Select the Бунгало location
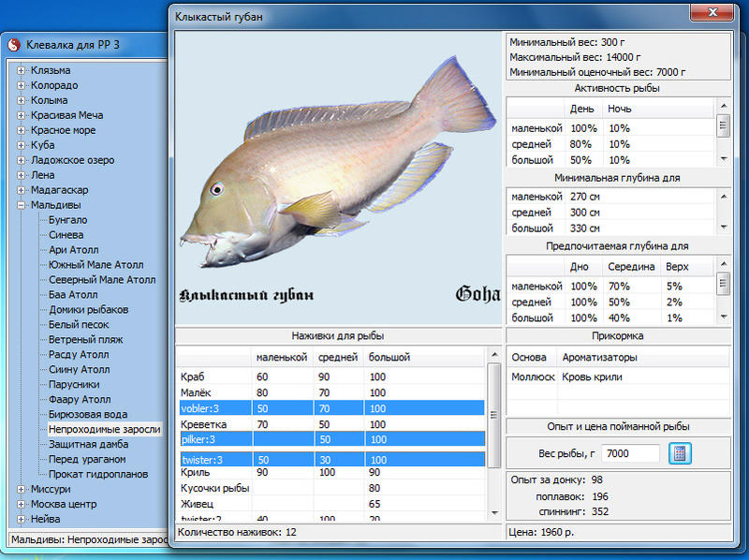This screenshot has height=560, width=749. coord(67,220)
